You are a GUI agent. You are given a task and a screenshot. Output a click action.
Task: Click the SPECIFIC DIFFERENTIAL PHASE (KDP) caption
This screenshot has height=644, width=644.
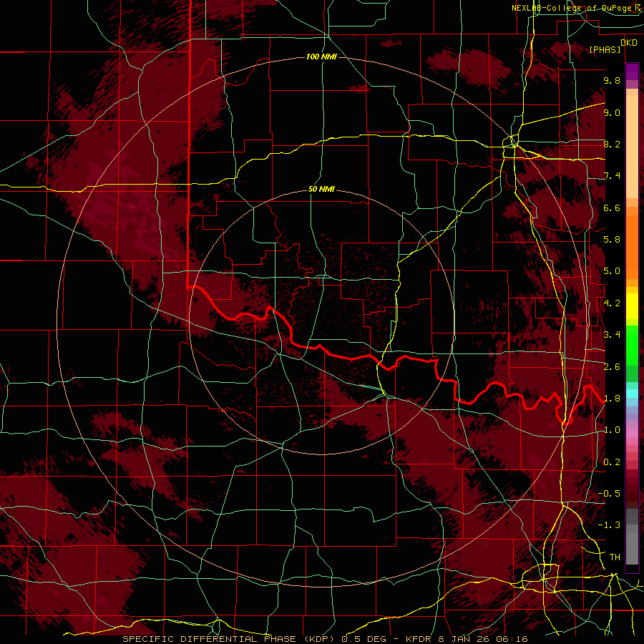pyautogui.click(x=230, y=639)
